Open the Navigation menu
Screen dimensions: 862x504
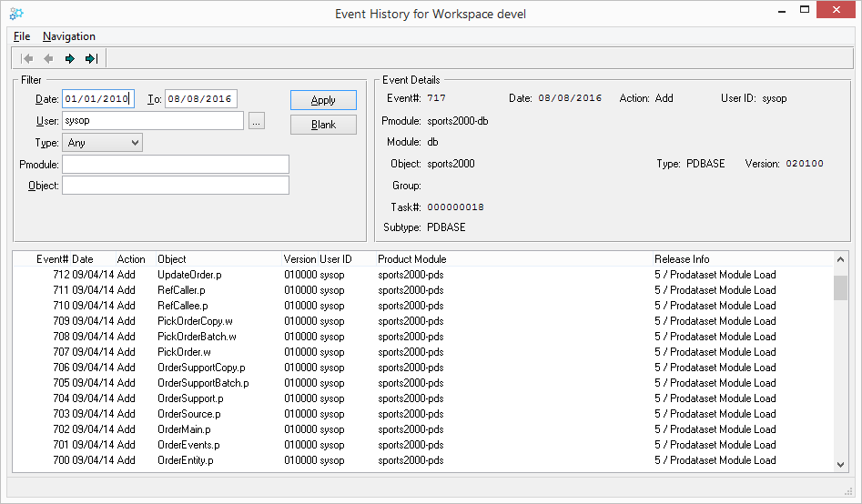pos(68,36)
